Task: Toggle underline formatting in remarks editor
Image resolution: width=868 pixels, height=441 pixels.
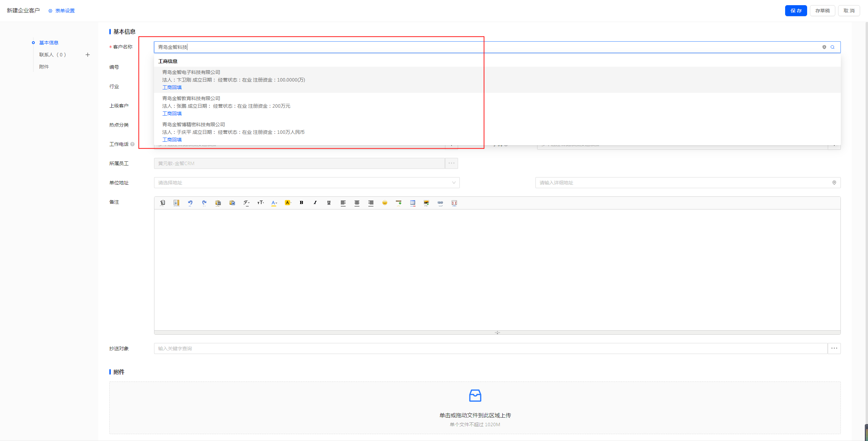Action: [x=329, y=203]
